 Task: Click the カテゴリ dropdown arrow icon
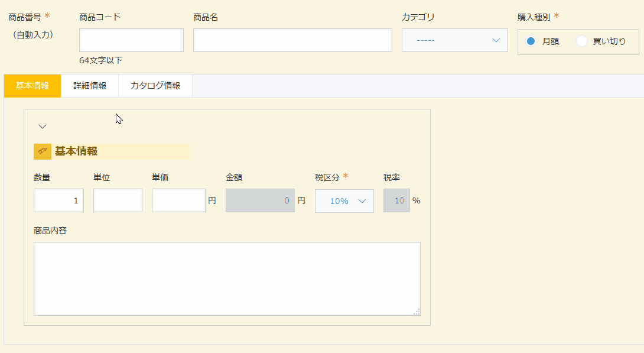[496, 40]
